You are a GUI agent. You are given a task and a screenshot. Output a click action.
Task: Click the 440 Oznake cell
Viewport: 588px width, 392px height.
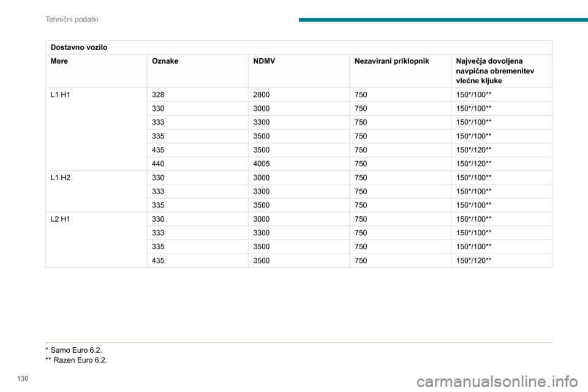(x=159, y=164)
